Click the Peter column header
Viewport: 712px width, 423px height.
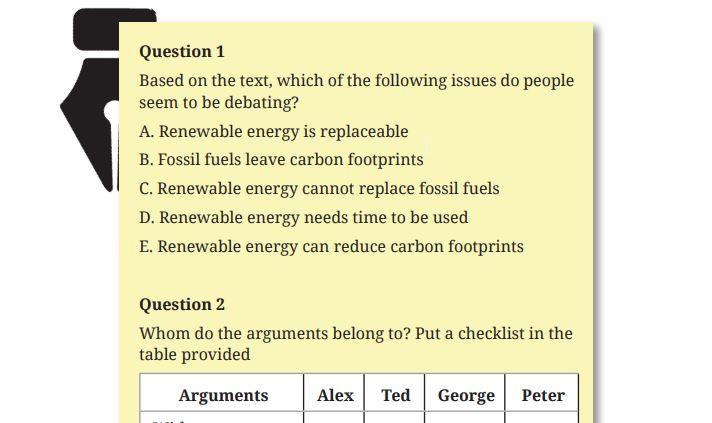[543, 395]
